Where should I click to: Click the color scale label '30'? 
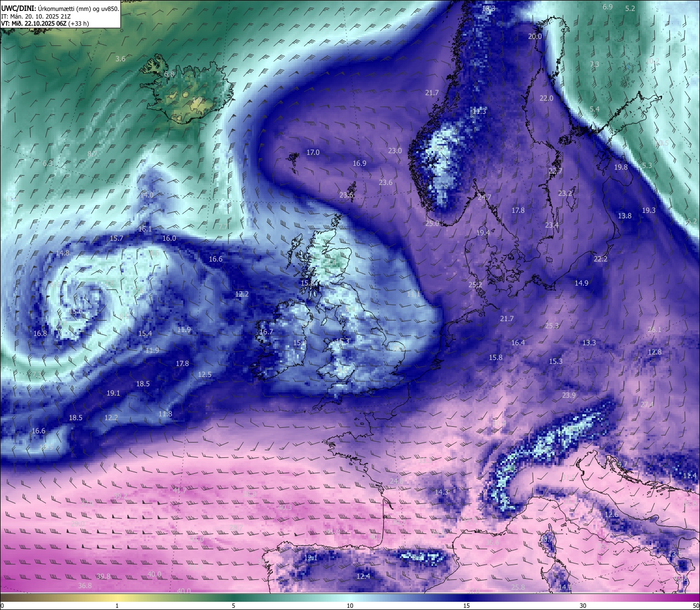[x=583, y=606]
